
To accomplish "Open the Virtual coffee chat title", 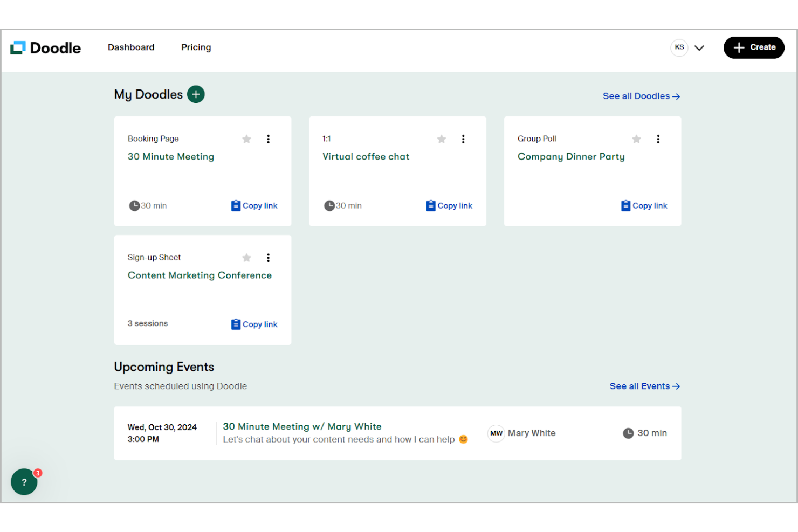I will pos(366,156).
